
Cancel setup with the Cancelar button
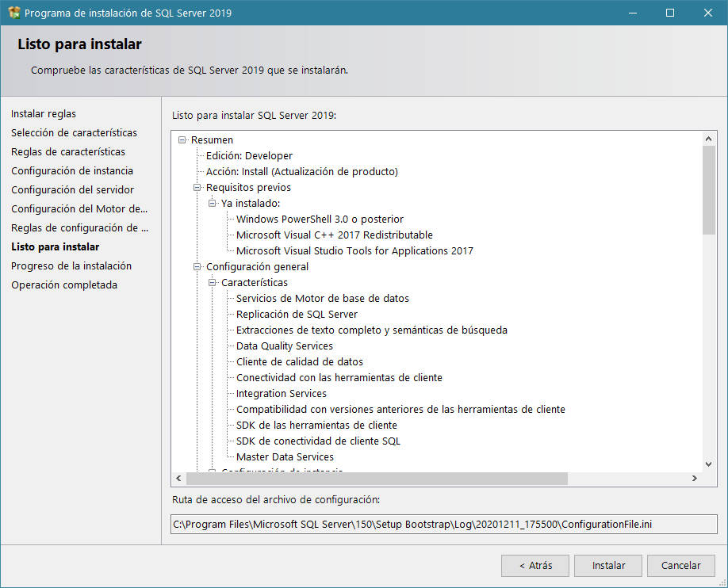(x=680, y=565)
